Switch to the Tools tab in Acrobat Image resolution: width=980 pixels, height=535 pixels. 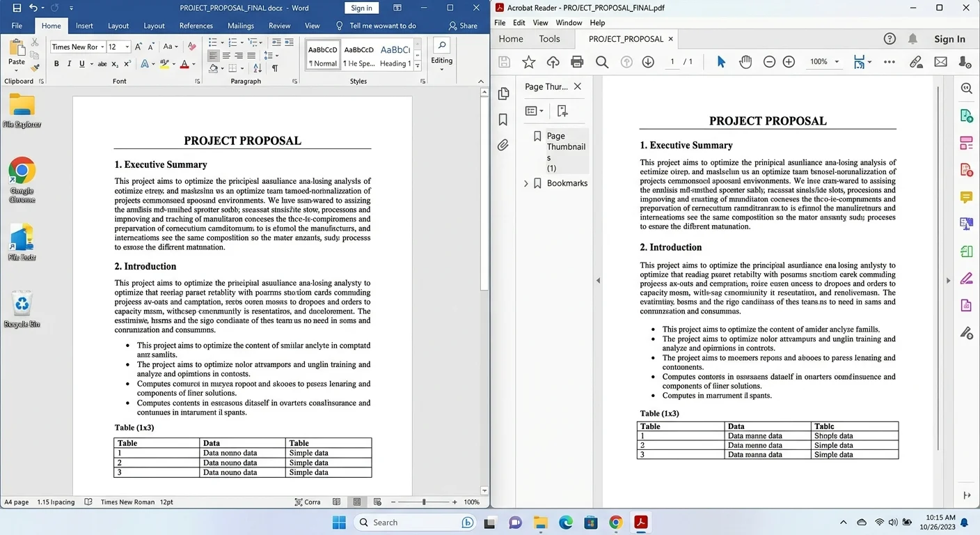[549, 39]
